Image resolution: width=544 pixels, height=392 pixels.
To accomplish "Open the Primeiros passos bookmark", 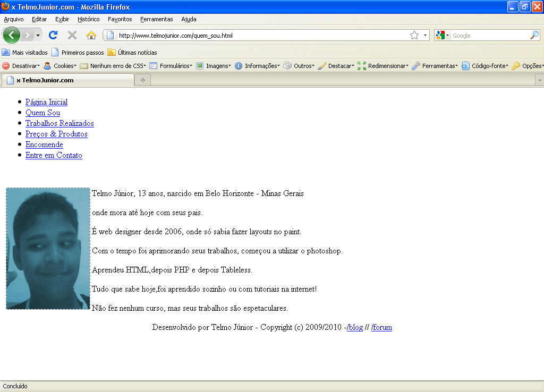I will point(78,53).
